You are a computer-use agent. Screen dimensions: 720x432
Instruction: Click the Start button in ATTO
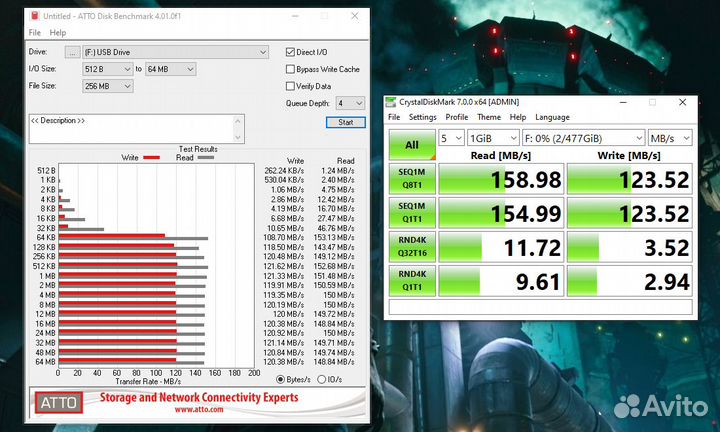(345, 122)
